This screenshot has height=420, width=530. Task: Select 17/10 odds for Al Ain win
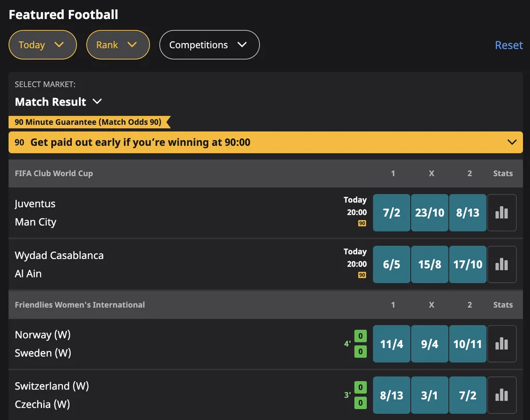(x=468, y=264)
